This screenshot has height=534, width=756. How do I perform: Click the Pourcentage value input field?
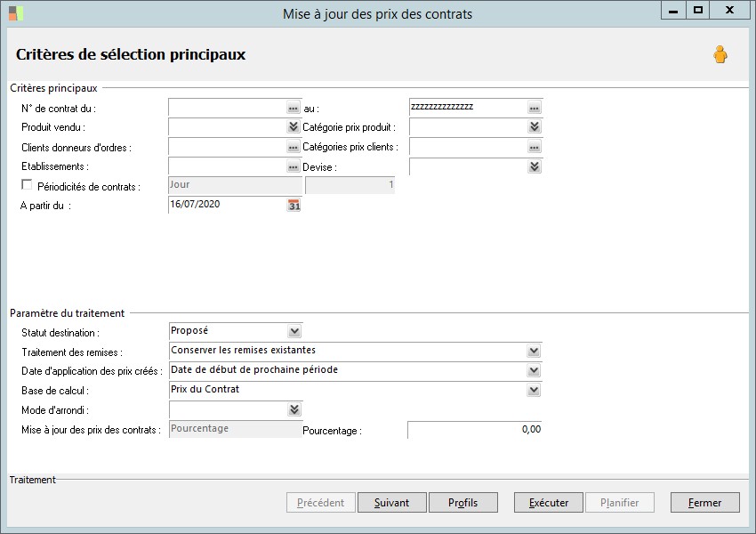[x=474, y=430]
